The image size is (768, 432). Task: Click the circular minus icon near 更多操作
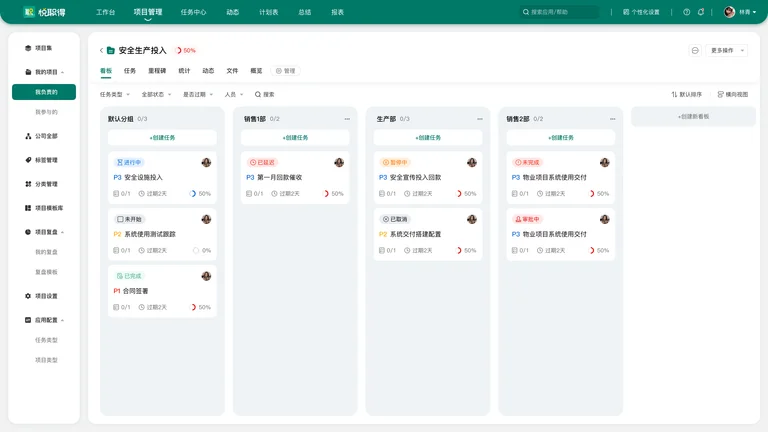click(x=695, y=50)
